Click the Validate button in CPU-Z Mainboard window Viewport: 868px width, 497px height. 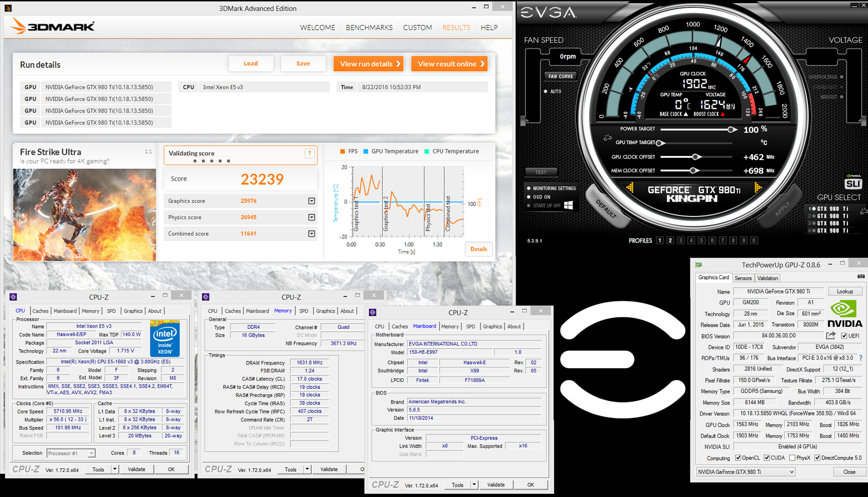point(496,485)
